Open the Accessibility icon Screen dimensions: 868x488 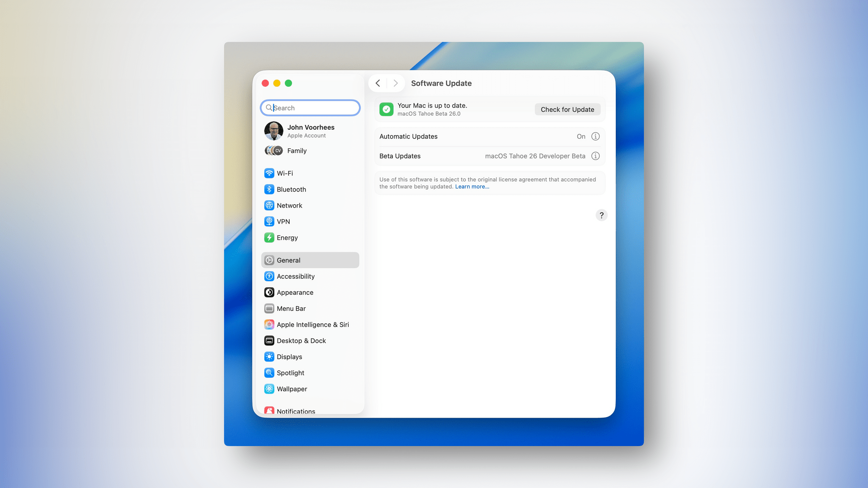click(x=269, y=276)
